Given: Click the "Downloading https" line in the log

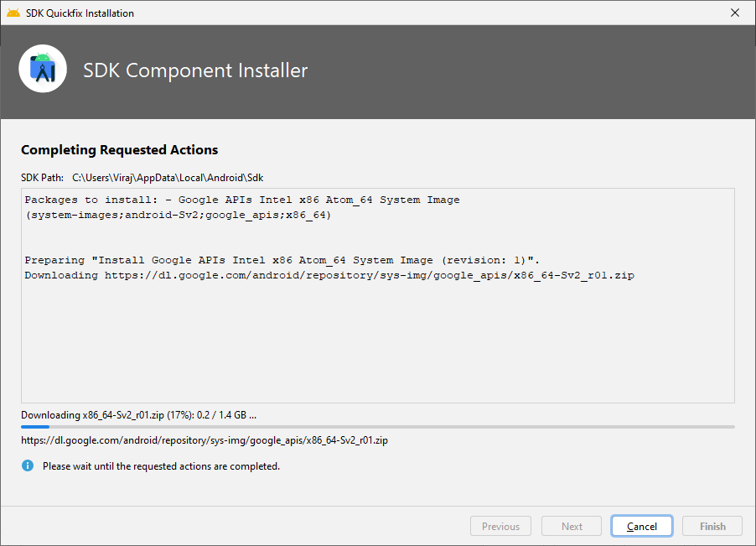Looking at the screenshot, I should pyautogui.click(x=329, y=275).
